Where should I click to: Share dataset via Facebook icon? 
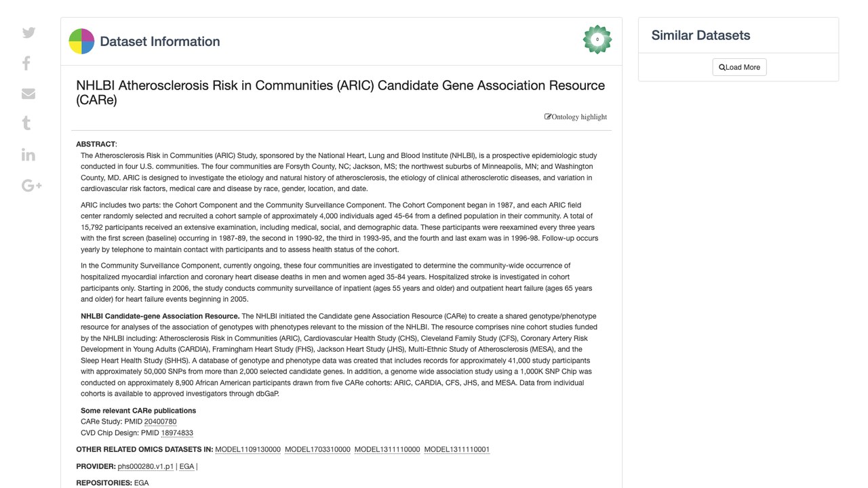(x=26, y=63)
